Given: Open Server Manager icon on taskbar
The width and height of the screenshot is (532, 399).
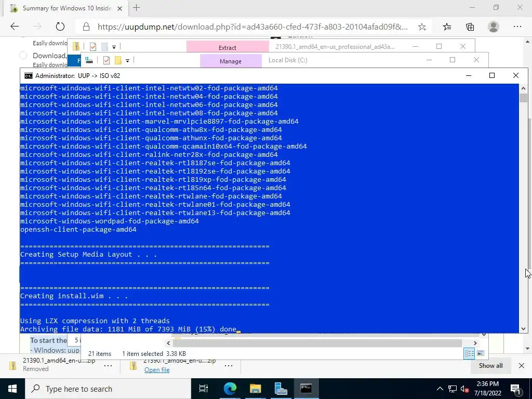Looking at the screenshot, I should point(281,389).
